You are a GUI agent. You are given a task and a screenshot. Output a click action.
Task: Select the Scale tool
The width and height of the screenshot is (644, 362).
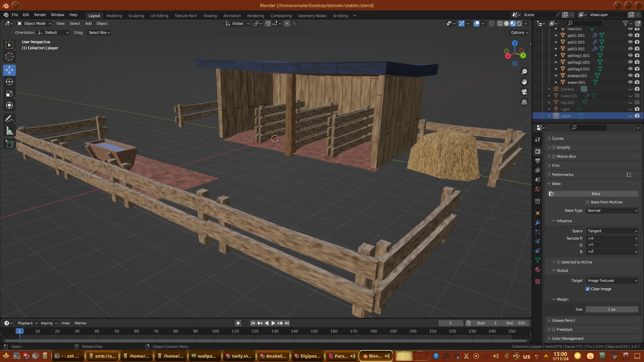tap(9, 94)
